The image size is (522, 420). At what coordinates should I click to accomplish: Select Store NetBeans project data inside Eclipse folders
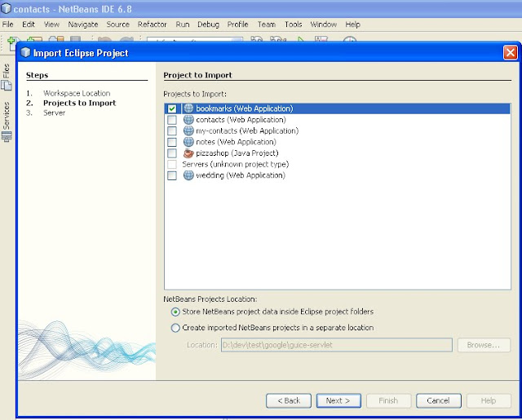pyautogui.click(x=175, y=312)
